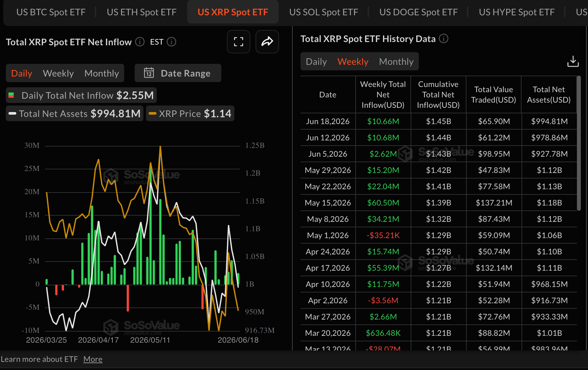Viewport: 588px width, 370px height.
Task: Click Weekly Total Net Inflow column header
Action: (383, 94)
